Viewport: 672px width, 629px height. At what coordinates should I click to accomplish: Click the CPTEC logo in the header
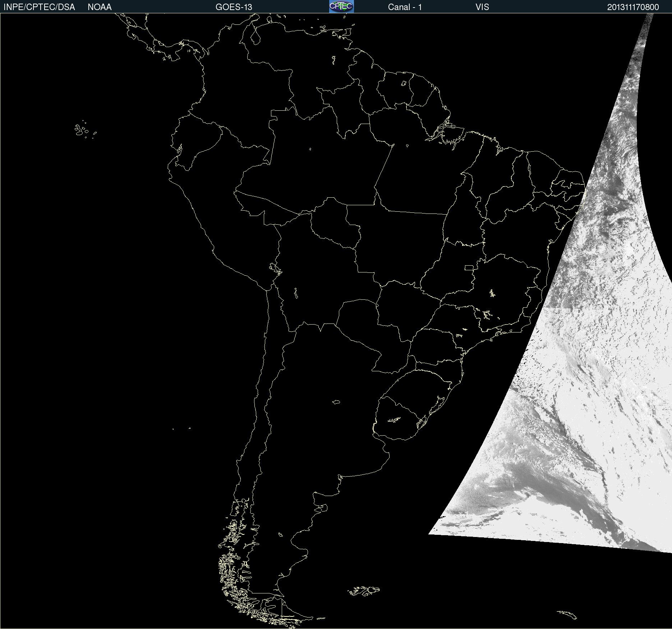click(x=341, y=6)
